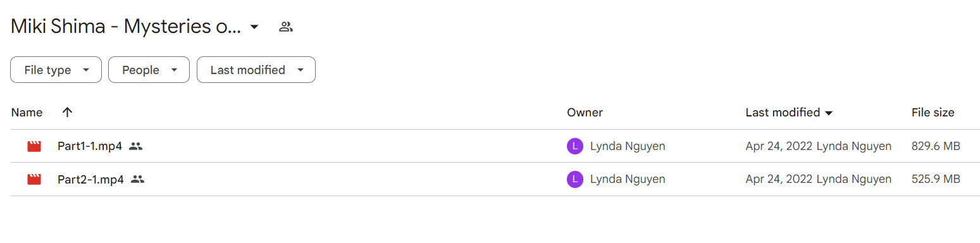The height and width of the screenshot is (243, 980).
Task: Click Lynda Nguyen's avatar in Part1-1.mp4 row
Action: pos(574,146)
